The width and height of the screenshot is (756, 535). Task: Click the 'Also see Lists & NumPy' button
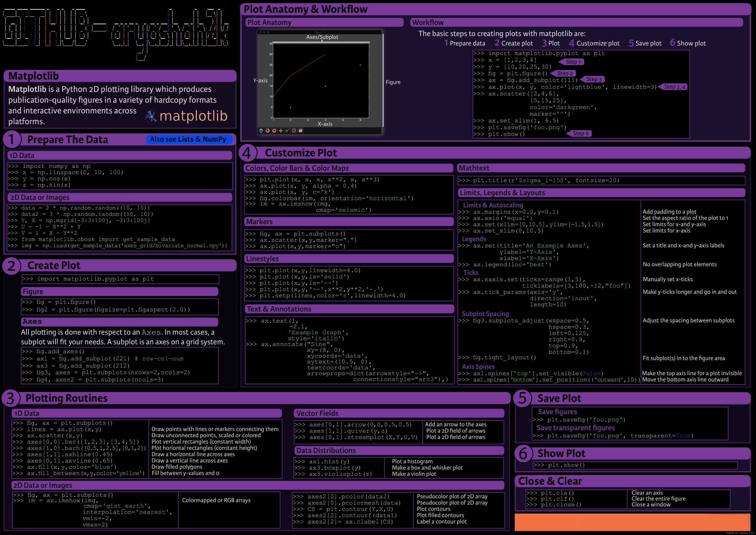point(189,139)
